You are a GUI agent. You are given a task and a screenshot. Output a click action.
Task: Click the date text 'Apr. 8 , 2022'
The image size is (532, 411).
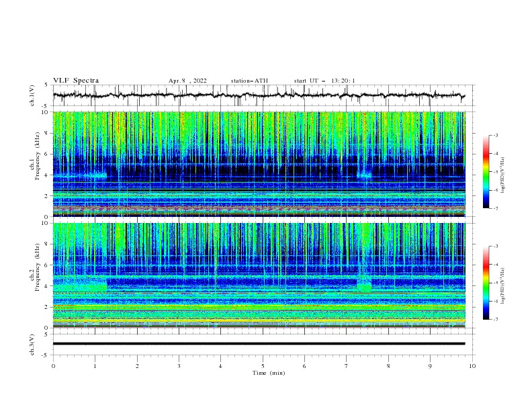pyautogui.click(x=187, y=81)
